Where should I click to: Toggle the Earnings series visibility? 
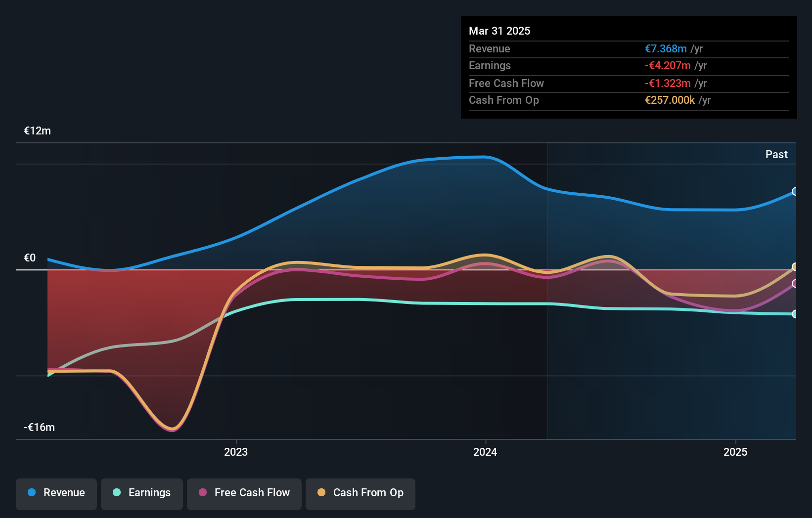pos(141,493)
